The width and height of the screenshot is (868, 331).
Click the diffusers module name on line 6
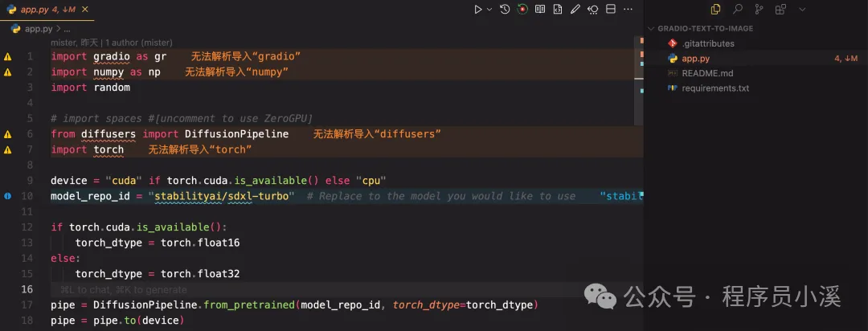pos(108,134)
